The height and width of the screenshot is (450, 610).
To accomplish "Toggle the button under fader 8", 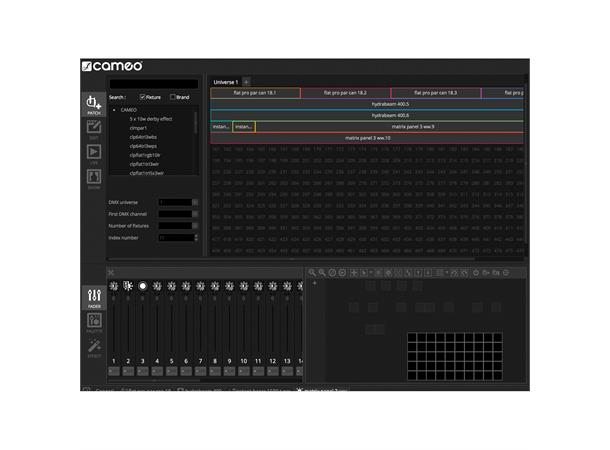I will (215, 371).
